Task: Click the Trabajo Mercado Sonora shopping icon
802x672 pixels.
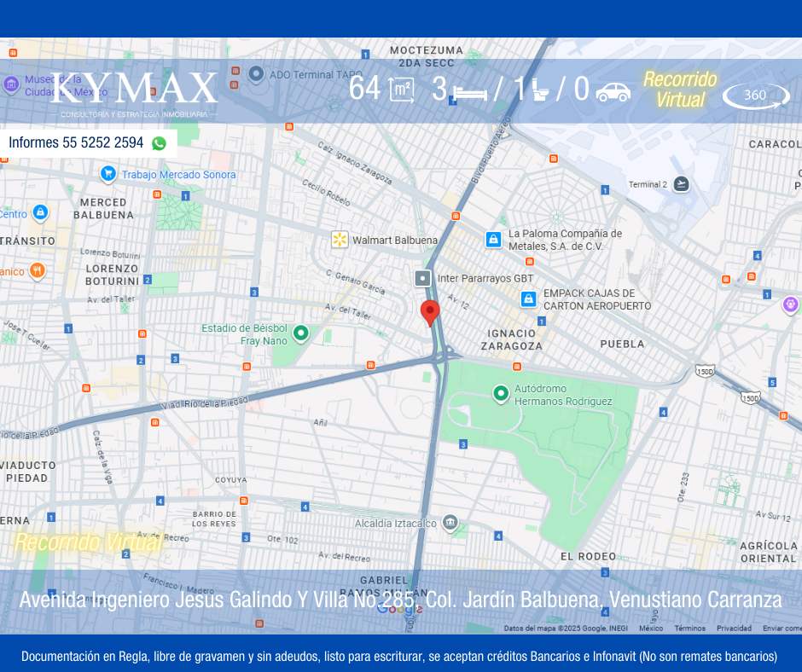Action: [x=108, y=174]
